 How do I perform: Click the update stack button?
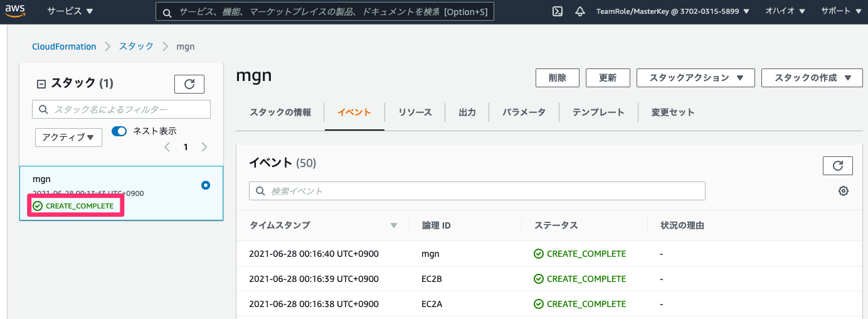click(608, 78)
